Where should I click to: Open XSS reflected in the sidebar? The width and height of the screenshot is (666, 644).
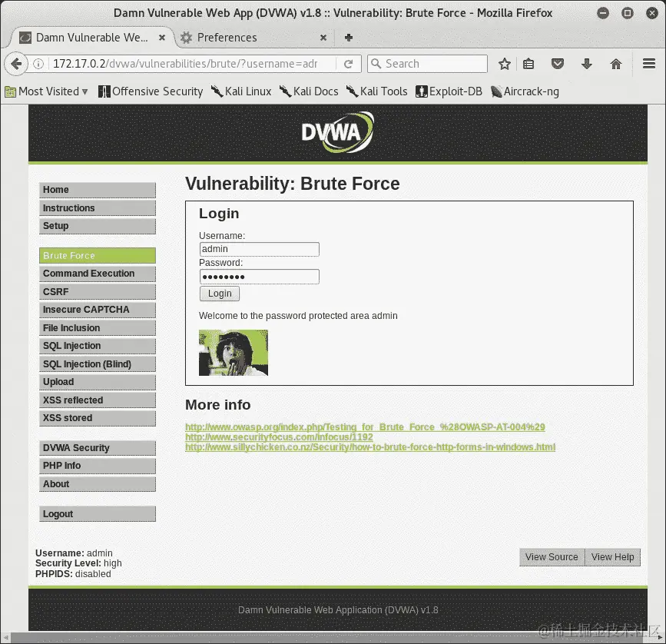coord(98,400)
